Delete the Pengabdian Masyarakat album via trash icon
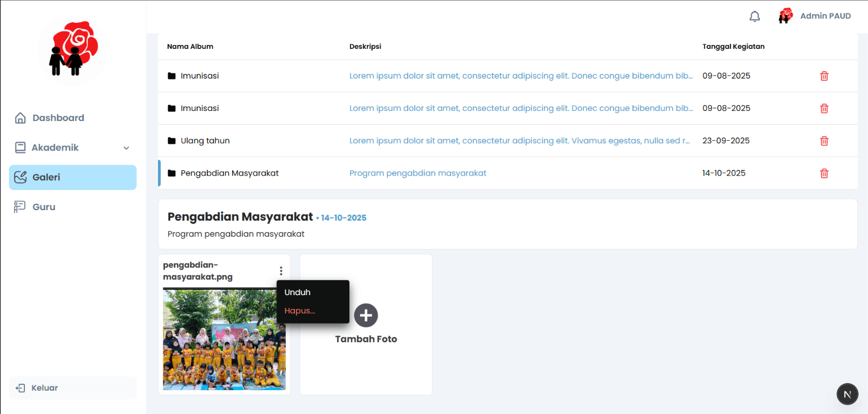 (x=824, y=173)
